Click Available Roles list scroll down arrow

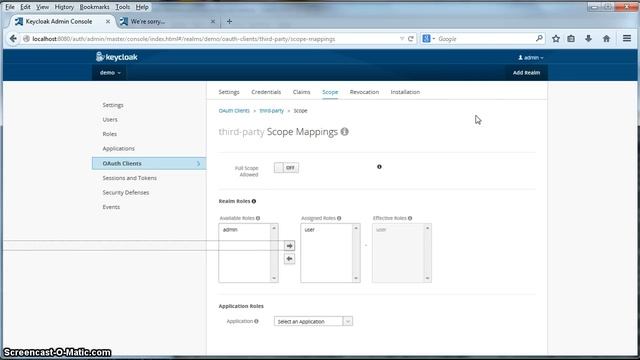(x=274, y=278)
